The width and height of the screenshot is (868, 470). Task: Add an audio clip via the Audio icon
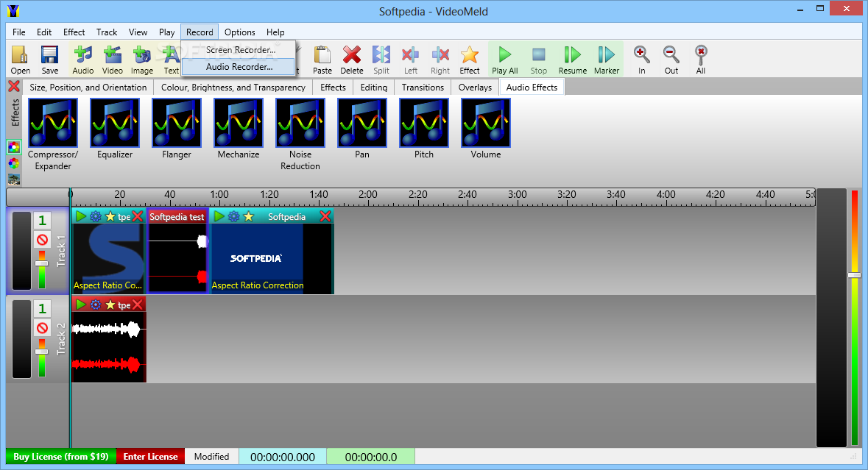click(83, 60)
